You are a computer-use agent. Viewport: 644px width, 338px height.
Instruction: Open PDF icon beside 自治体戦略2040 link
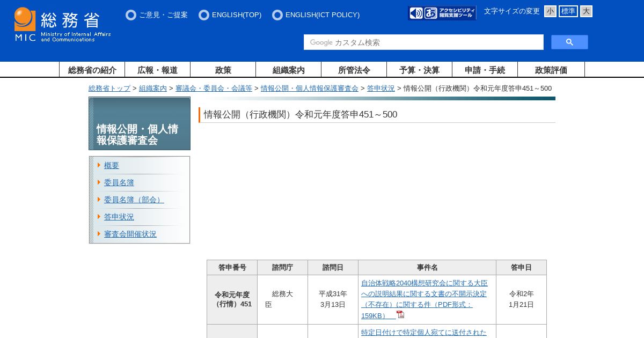(x=400, y=315)
